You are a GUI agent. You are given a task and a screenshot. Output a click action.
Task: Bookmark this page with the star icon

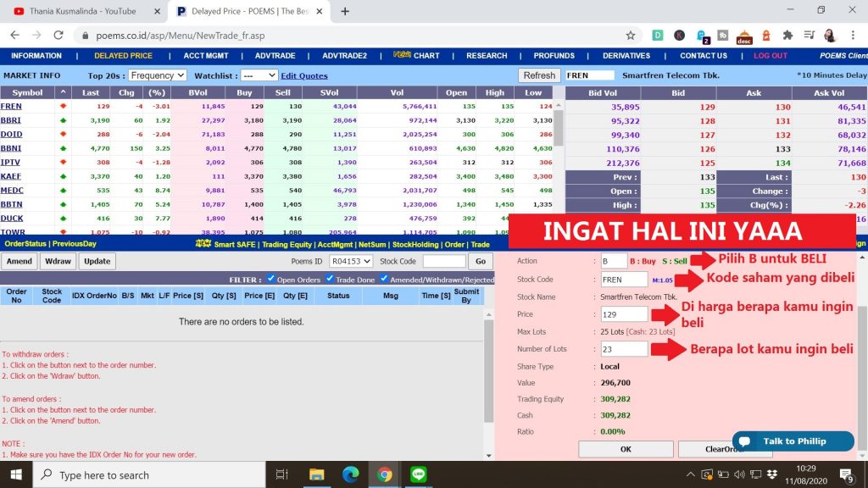[x=631, y=36]
